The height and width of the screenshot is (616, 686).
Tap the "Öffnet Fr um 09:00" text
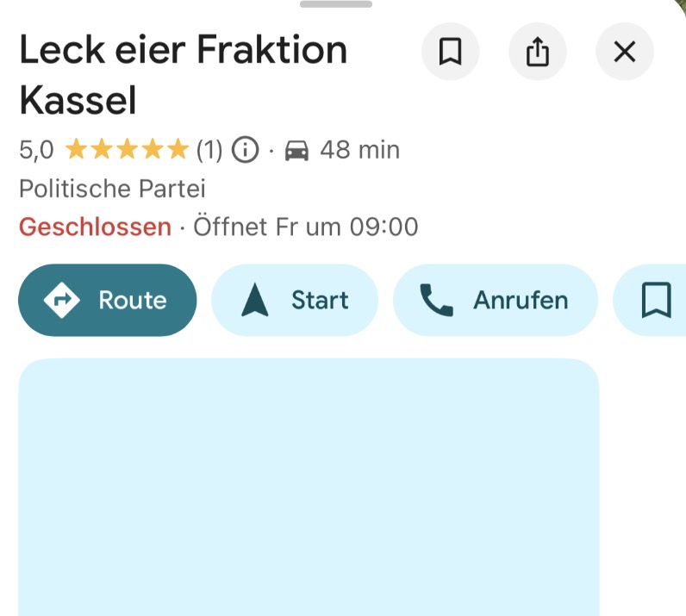click(306, 227)
